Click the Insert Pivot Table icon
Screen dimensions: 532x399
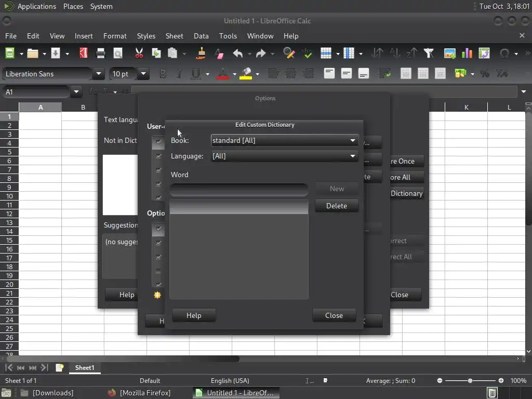484,54
